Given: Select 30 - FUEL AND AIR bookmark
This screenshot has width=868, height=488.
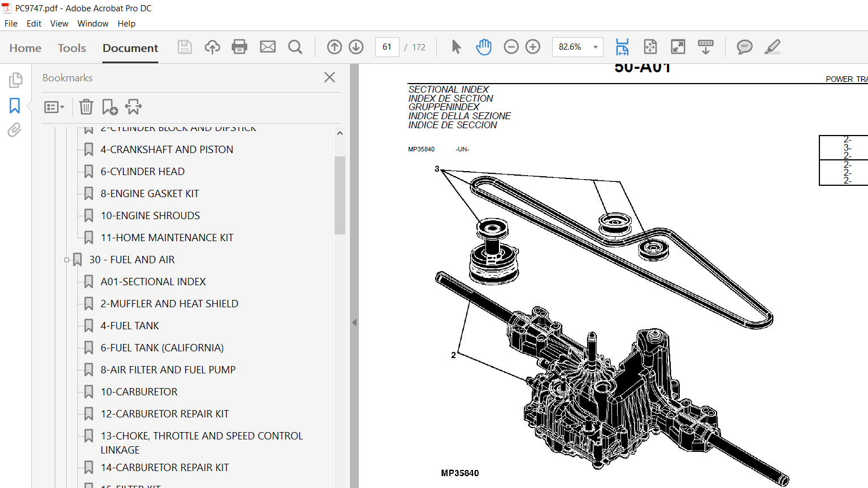Looking at the screenshot, I should [x=132, y=260].
